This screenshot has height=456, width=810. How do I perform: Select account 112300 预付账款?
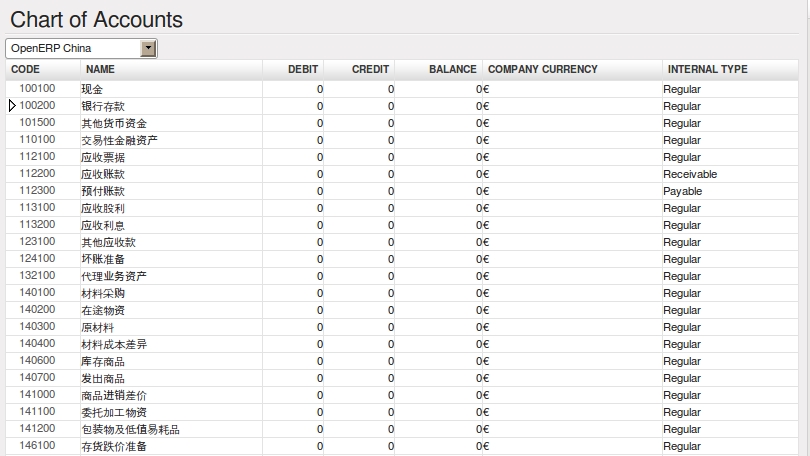(102, 191)
